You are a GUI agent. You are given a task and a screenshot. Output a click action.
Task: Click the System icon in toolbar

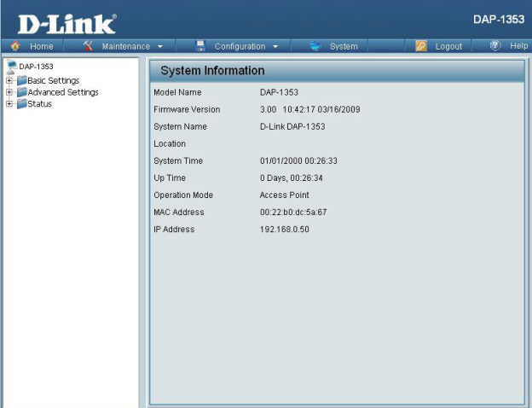coord(315,46)
